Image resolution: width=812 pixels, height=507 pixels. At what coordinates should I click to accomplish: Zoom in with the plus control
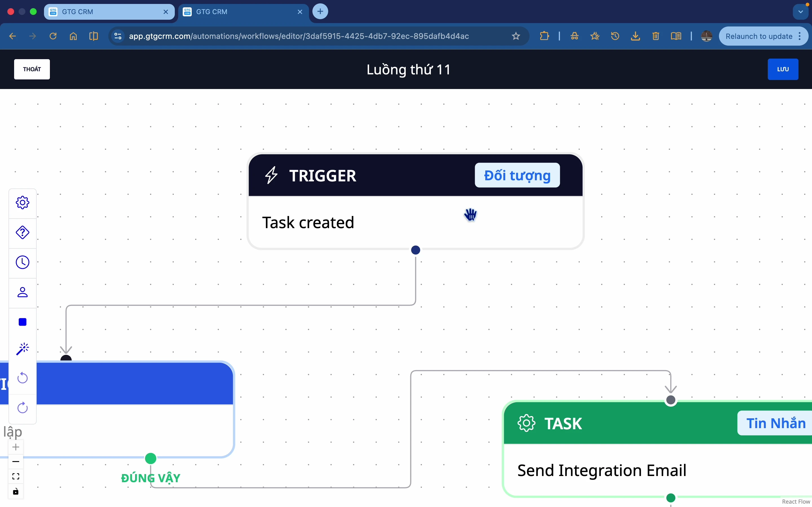[16, 447]
